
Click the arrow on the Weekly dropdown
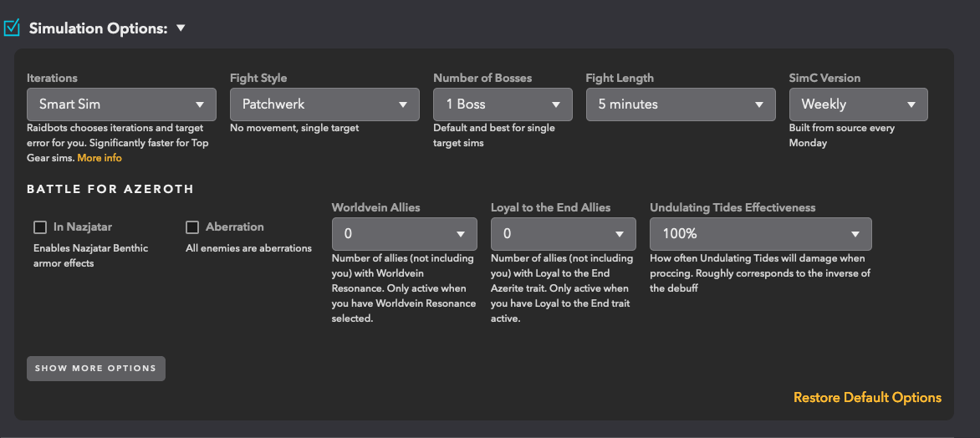tap(911, 104)
